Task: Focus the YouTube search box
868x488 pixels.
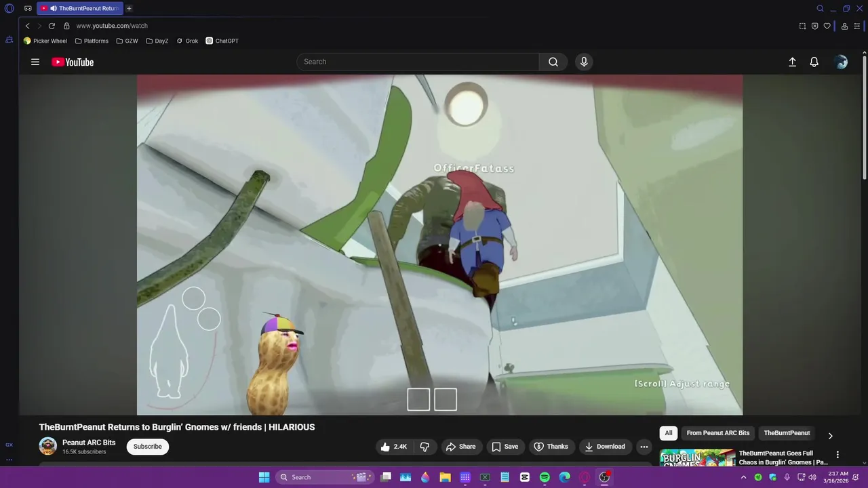Action: (418, 62)
